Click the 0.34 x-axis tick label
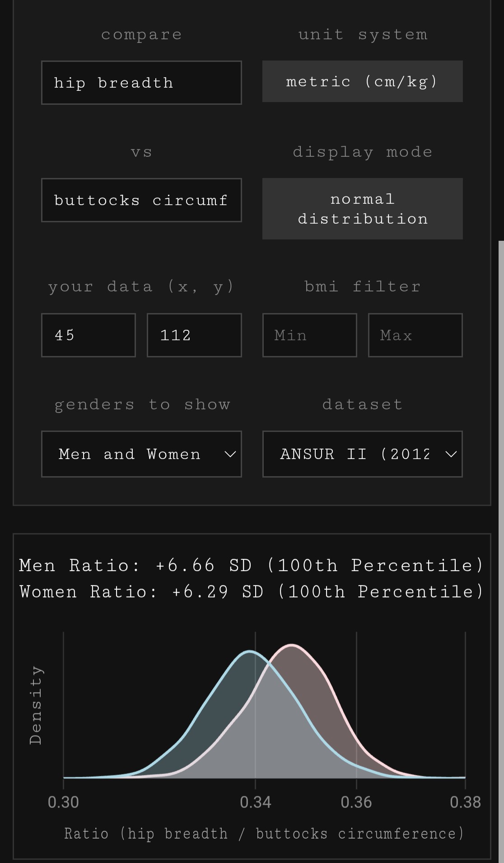Screen dimensions: 504x863 click(255, 802)
